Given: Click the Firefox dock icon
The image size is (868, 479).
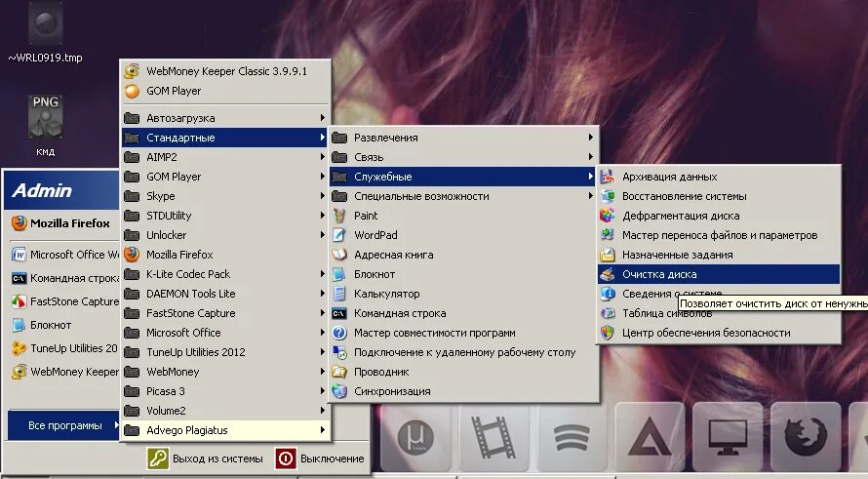Looking at the screenshot, I should pos(806,436).
